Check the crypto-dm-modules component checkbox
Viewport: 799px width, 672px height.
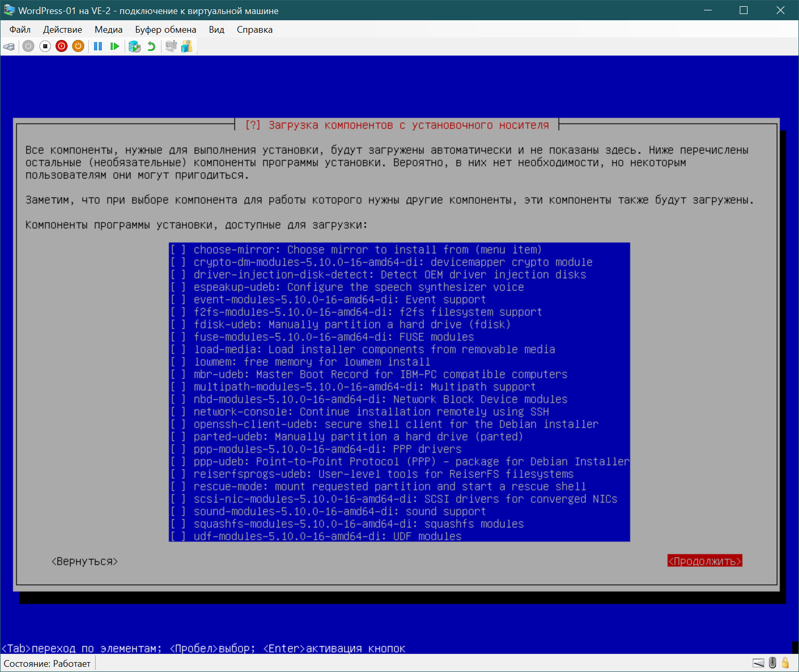pos(178,262)
